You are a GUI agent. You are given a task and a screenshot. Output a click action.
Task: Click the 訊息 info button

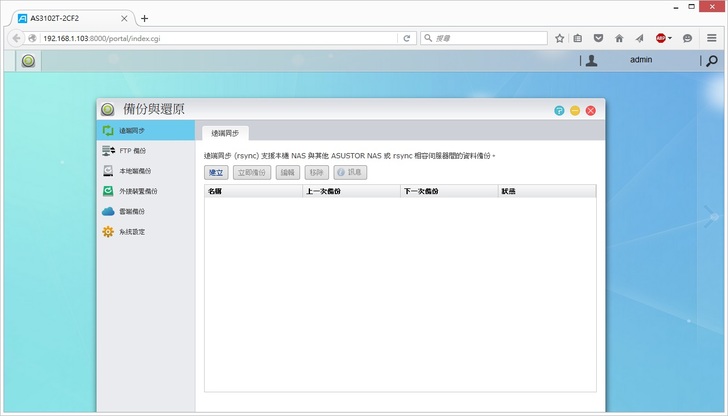pos(350,173)
